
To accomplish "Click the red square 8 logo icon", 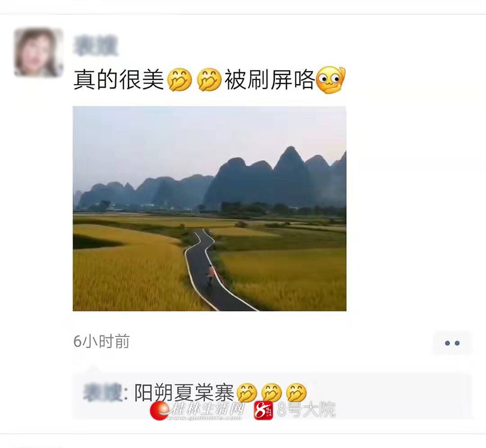I will pyautogui.click(x=264, y=411).
